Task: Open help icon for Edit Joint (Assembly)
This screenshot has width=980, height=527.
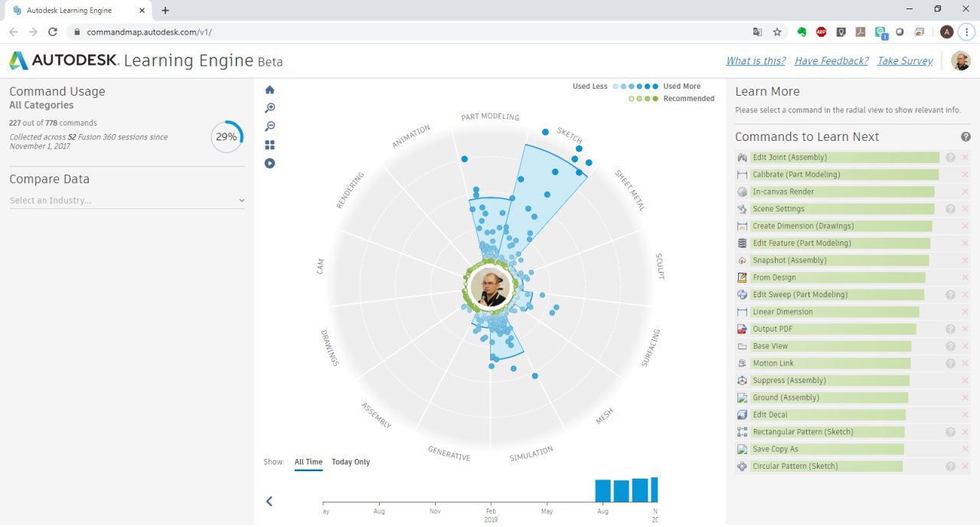Action: (950, 157)
